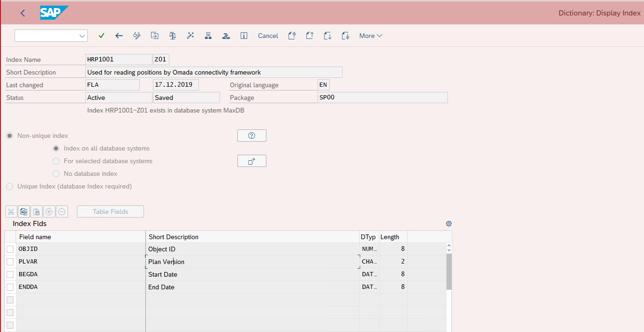
Task: Click the ENDDA field name cell
Action: [x=81, y=287]
